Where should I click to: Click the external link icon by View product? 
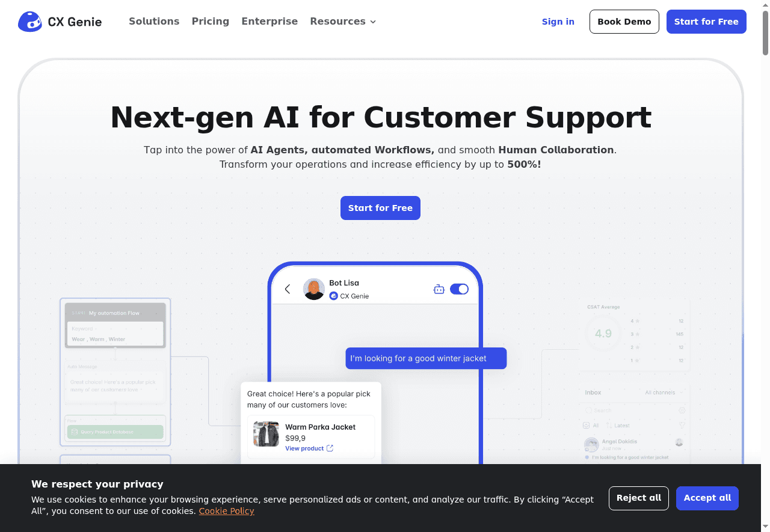click(330, 448)
